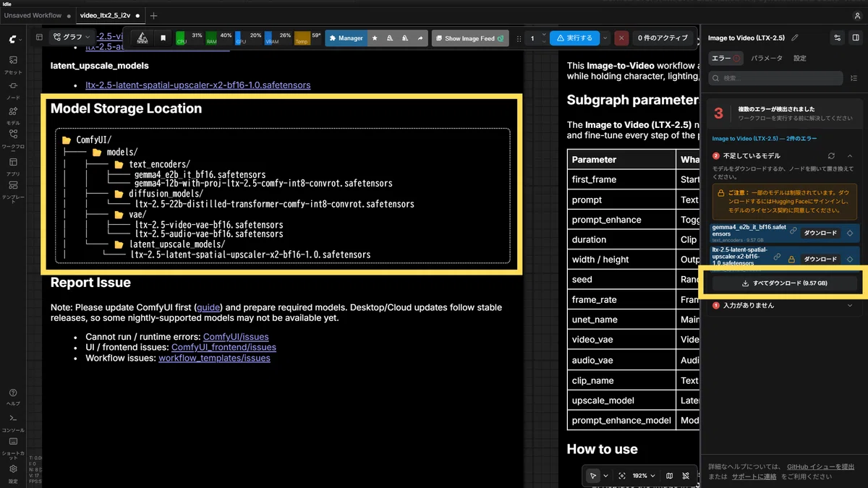This screenshot has width=868, height=488.
Task: Open the guide link in Report Issue
Action: (208, 307)
